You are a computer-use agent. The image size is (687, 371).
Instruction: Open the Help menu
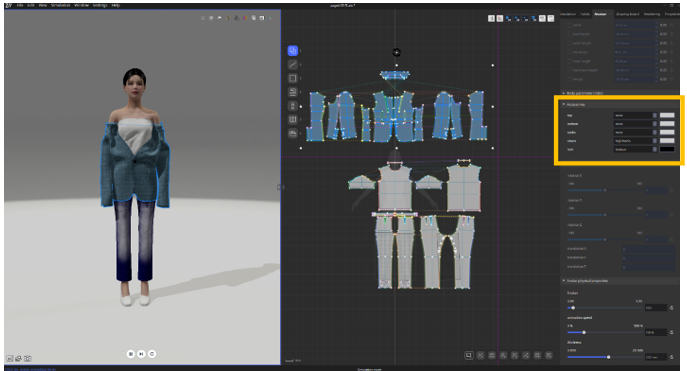point(116,5)
